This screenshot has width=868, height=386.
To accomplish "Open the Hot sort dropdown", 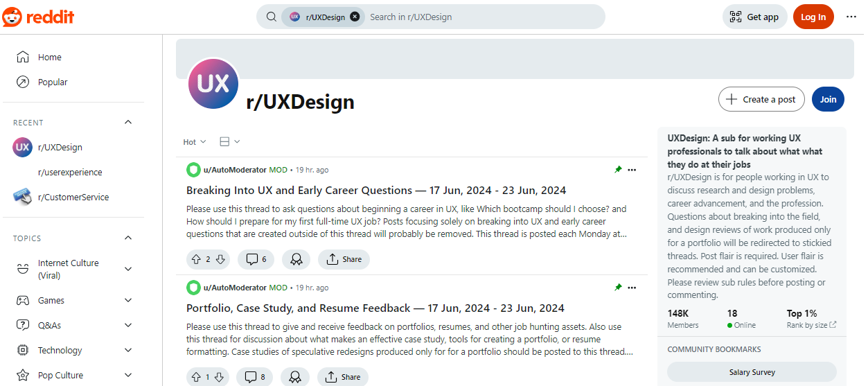I will tap(195, 142).
